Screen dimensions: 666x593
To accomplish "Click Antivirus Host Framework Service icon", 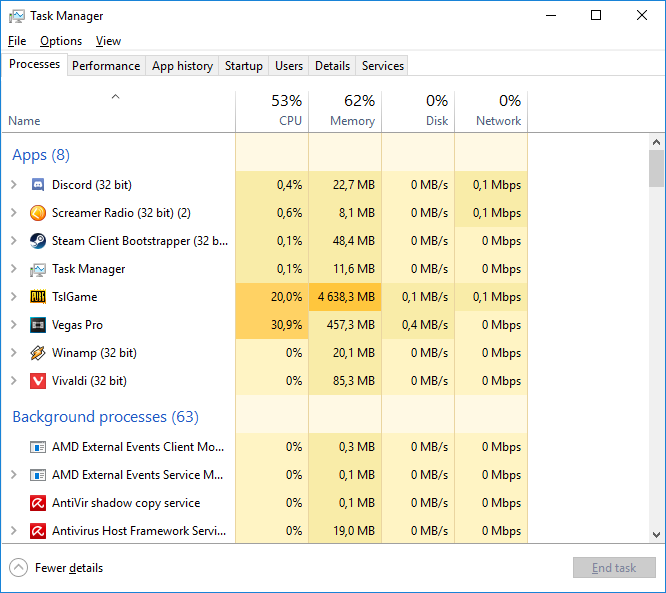I will 38,531.
